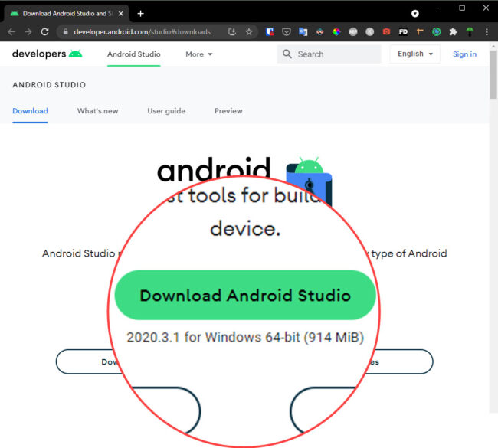The height and width of the screenshot is (448, 498).
Task: Open the User guide tab
Action: click(x=166, y=111)
